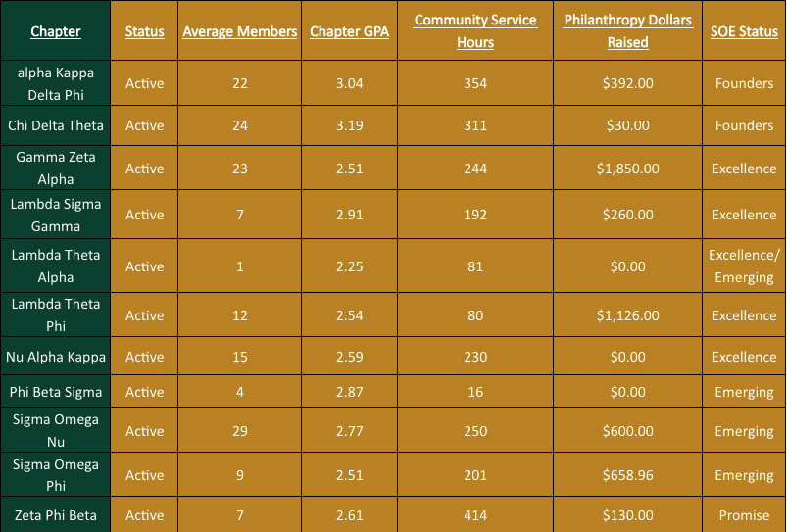
Task: Select the Chapter GPA header
Action: tap(349, 31)
